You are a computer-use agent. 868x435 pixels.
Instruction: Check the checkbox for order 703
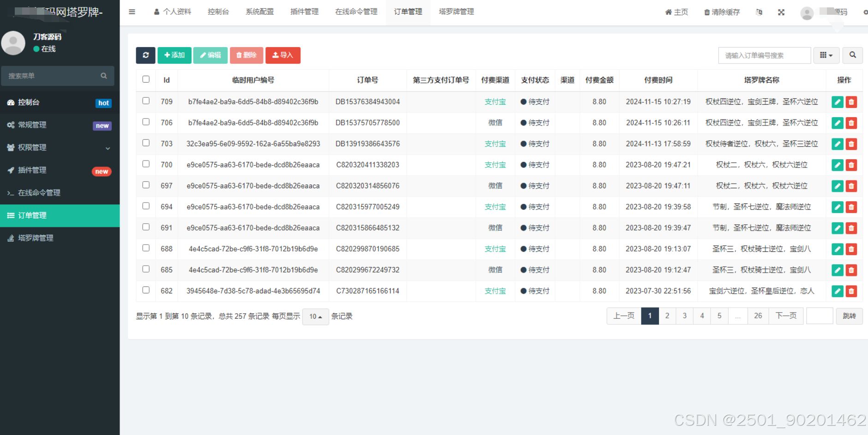146,143
